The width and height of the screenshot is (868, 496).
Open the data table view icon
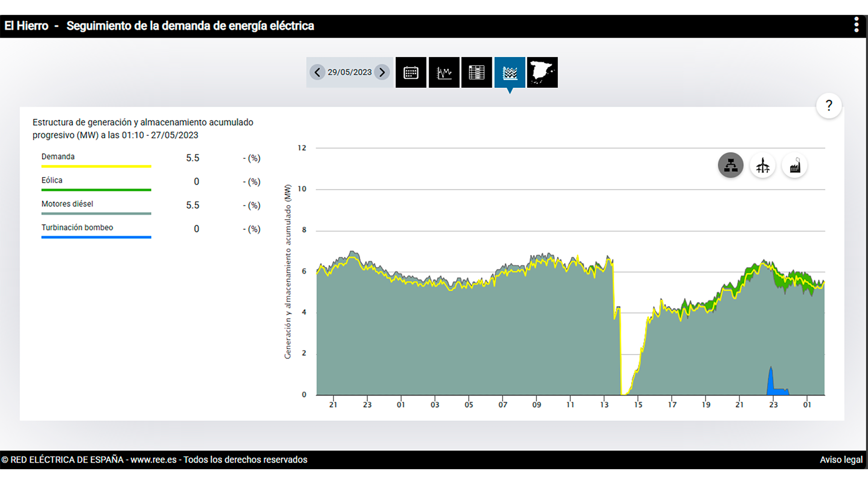click(x=477, y=72)
